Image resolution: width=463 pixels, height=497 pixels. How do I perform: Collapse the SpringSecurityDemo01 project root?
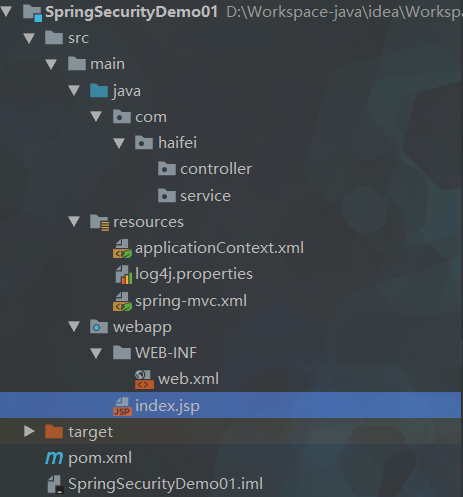[6, 12]
